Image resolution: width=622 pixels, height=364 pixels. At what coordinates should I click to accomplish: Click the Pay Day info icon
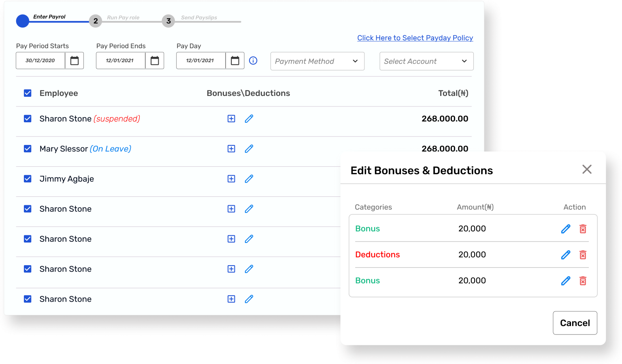coord(253,61)
